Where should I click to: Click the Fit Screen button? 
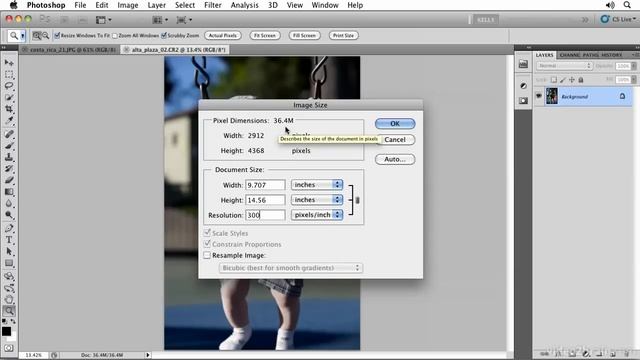coord(265,36)
